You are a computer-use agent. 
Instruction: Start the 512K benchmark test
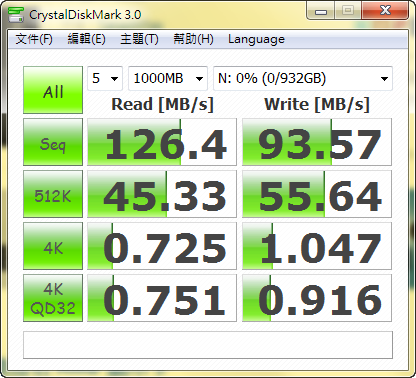(x=53, y=194)
